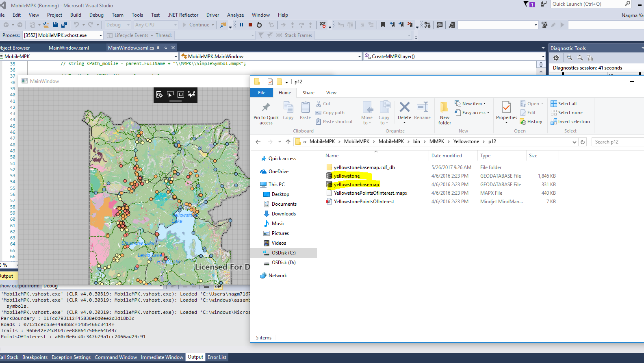644x363 pixels.
Task: Expand Easy access dropdown in Explorer
Action: click(x=472, y=113)
